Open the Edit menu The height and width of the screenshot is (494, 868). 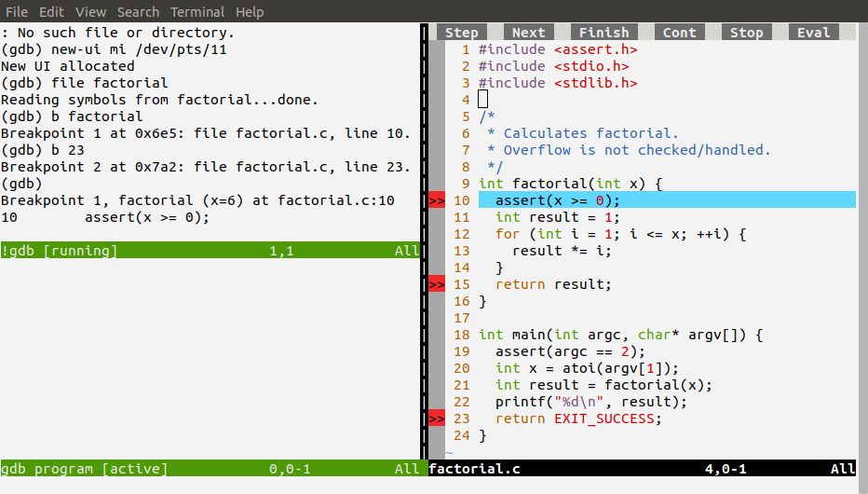coord(51,11)
